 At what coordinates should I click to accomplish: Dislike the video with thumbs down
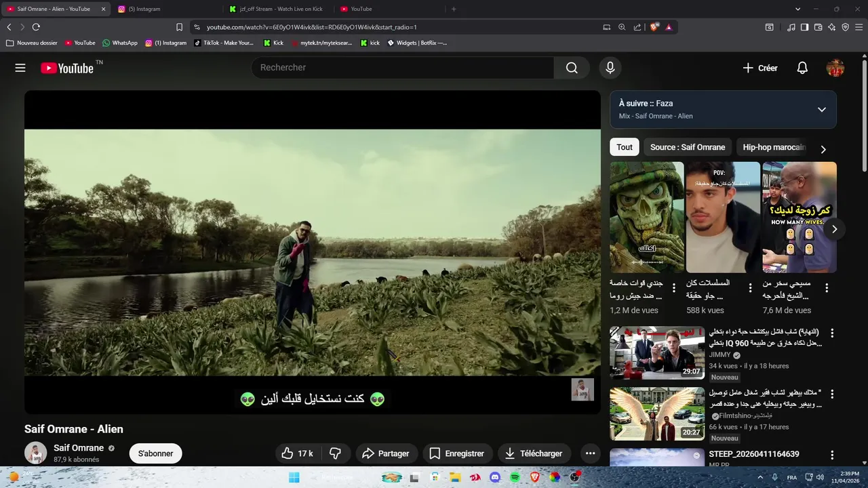pos(335,453)
